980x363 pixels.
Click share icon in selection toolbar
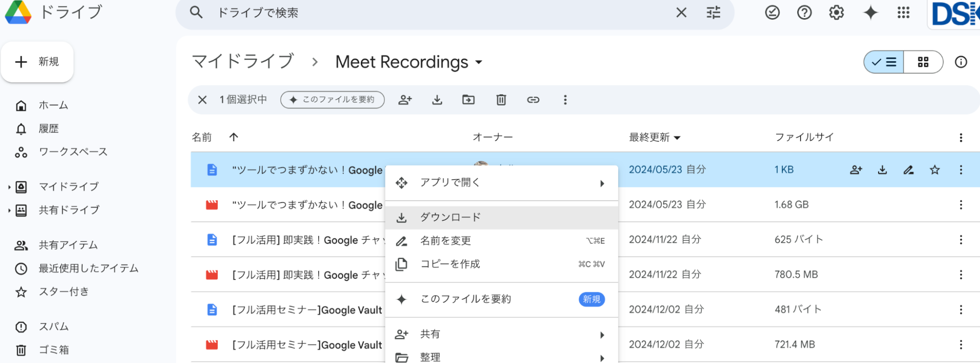(405, 100)
